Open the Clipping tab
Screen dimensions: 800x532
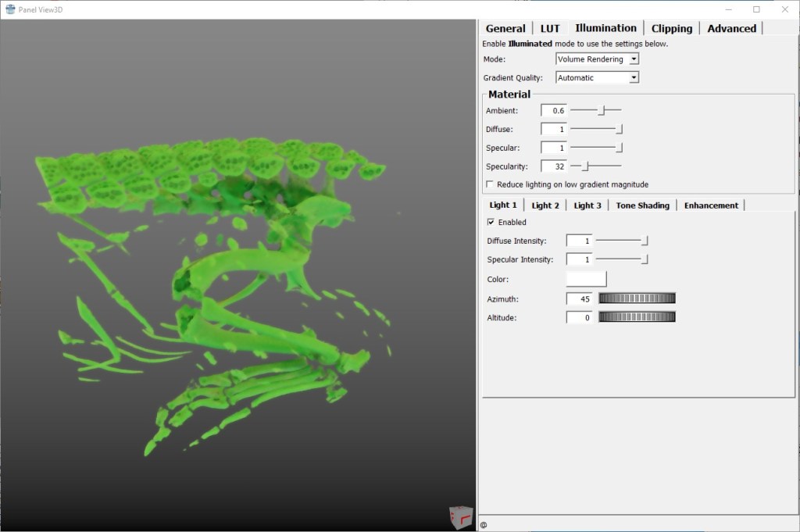click(x=671, y=29)
